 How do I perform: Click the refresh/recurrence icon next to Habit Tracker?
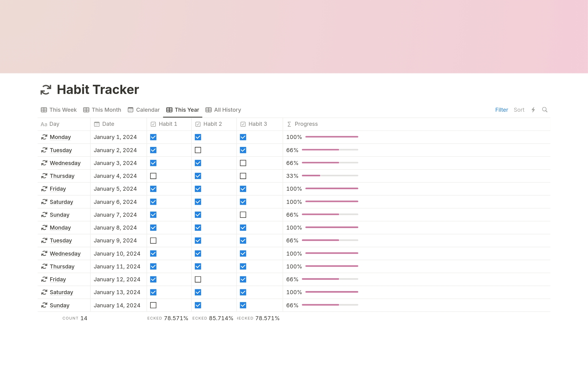[46, 89]
